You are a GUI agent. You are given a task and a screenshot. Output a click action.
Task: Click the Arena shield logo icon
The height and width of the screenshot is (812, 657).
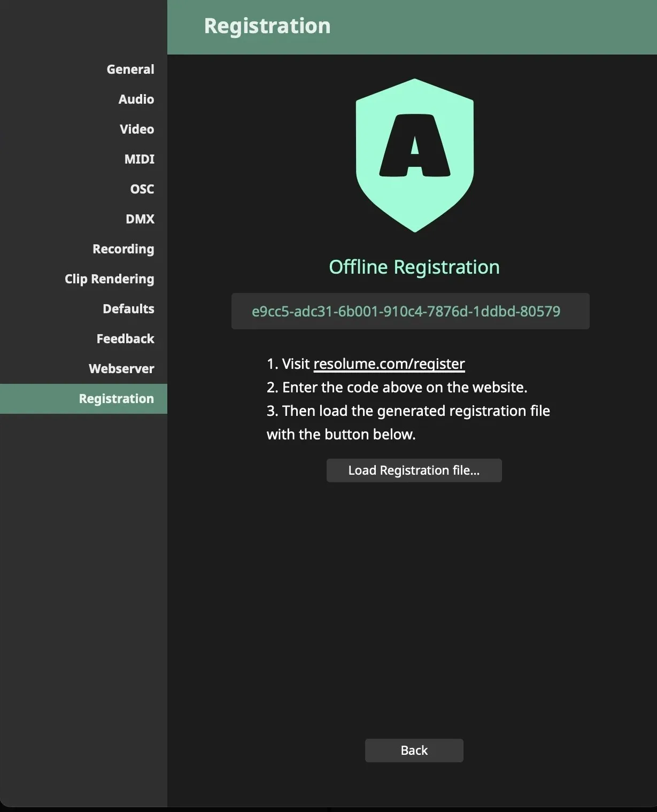[415, 155]
